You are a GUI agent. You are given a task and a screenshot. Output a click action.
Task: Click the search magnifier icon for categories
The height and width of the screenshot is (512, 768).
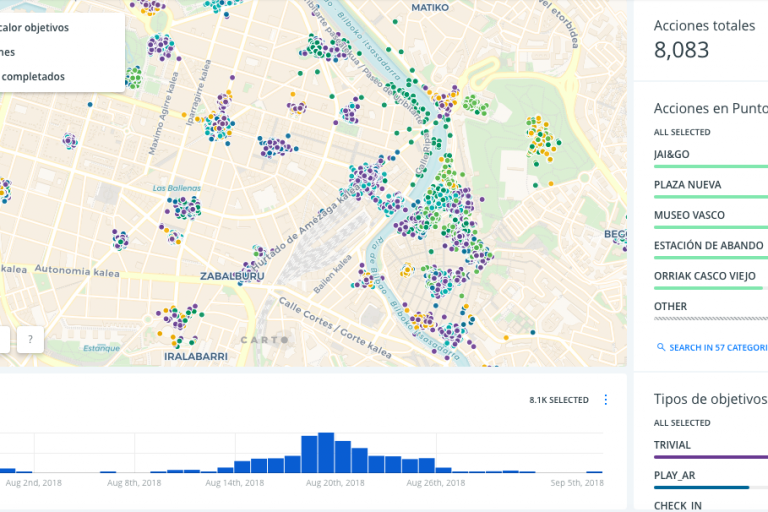click(661, 347)
